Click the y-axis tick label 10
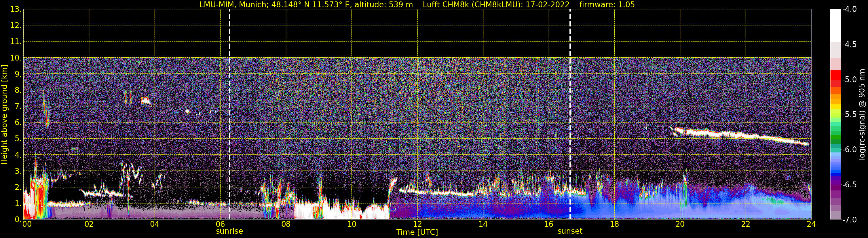This screenshot has height=238, width=868. [16, 58]
